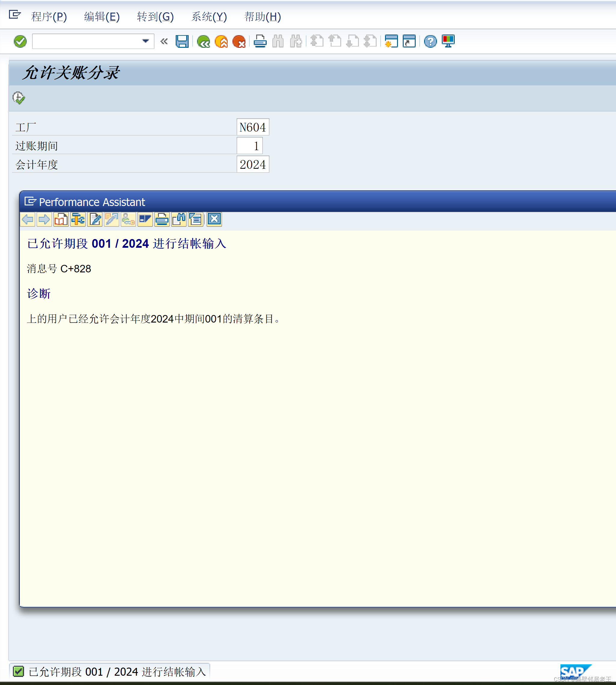Open the Help (question mark) icon
Screen dimensions: 616x685
click(x=430, y=41)
